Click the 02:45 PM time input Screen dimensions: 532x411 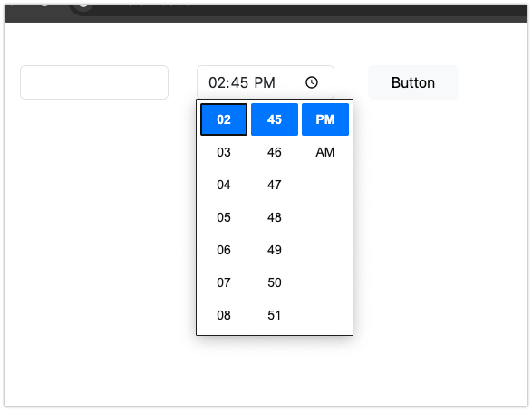(266, 82)
